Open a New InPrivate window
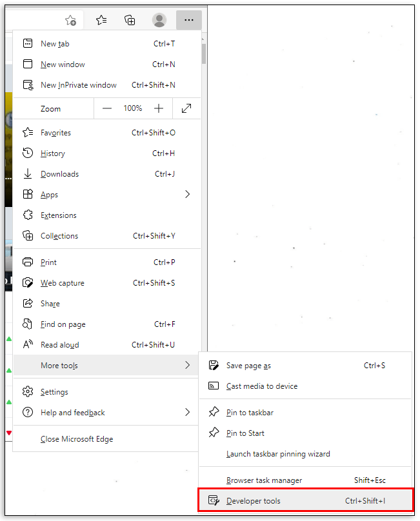Viewport: 420px width, 521px height. [x=78, y=85]
